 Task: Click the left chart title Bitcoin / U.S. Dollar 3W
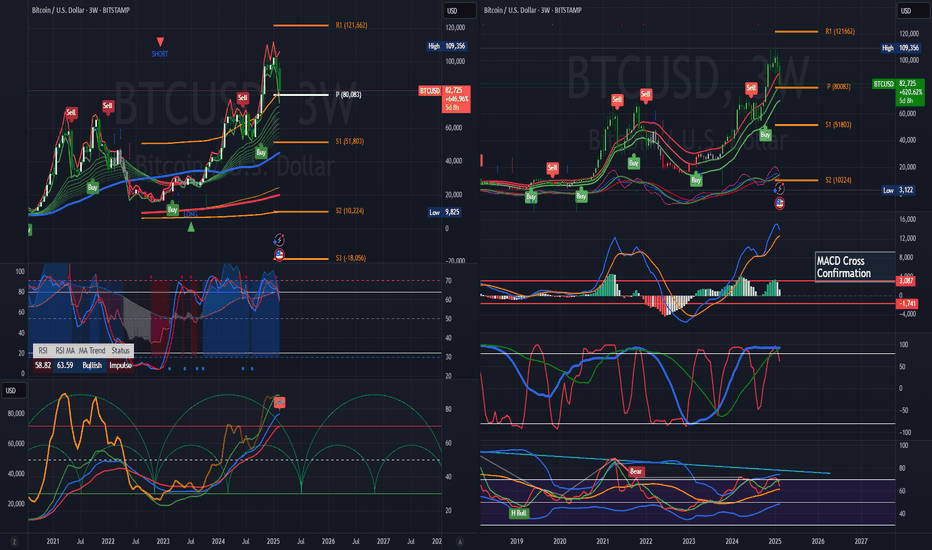click(81, 10)
